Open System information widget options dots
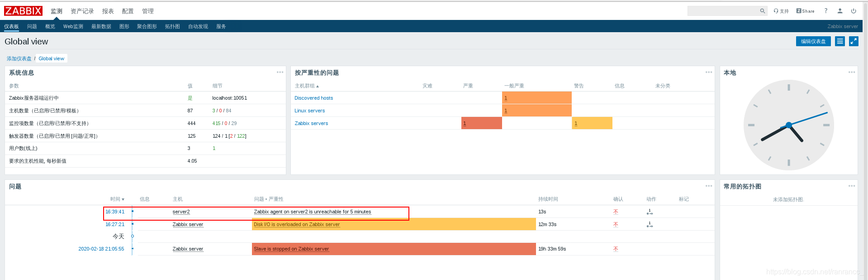The width and height of the screenshot is (868, 280). coord(280,72)
